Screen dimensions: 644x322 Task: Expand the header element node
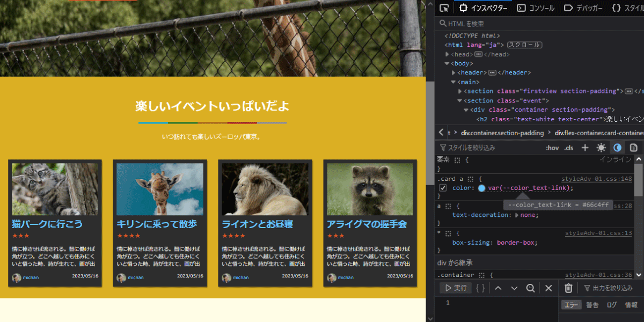[454, 72]
